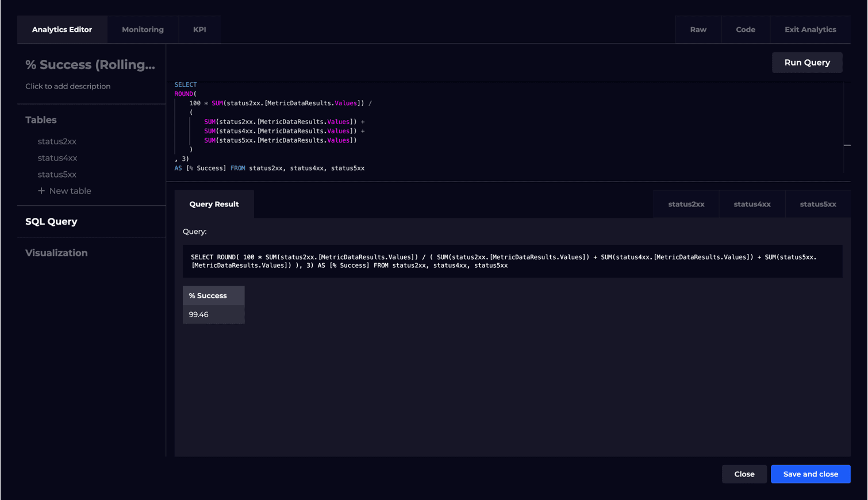Open the status2xx result tab

tap(686, 204)
